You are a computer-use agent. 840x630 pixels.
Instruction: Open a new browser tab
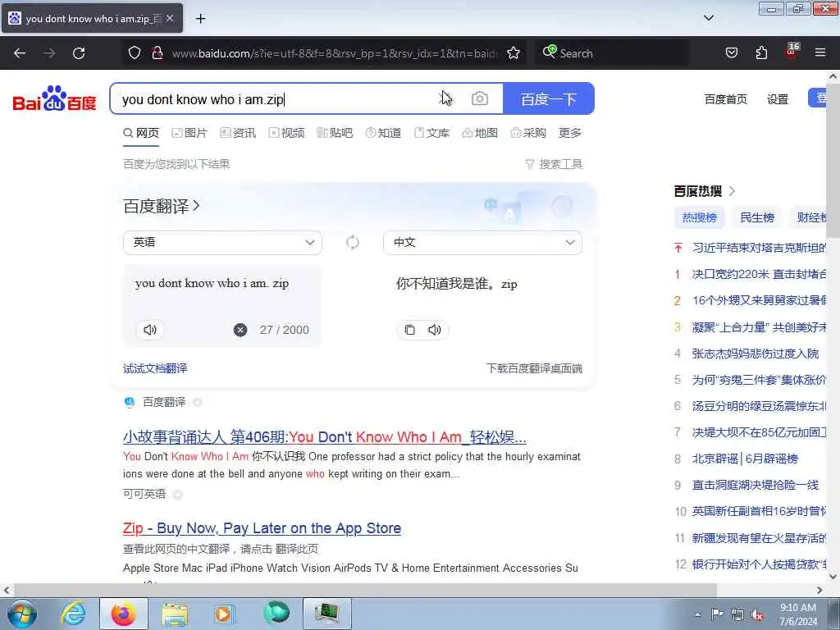coord(200,19)
